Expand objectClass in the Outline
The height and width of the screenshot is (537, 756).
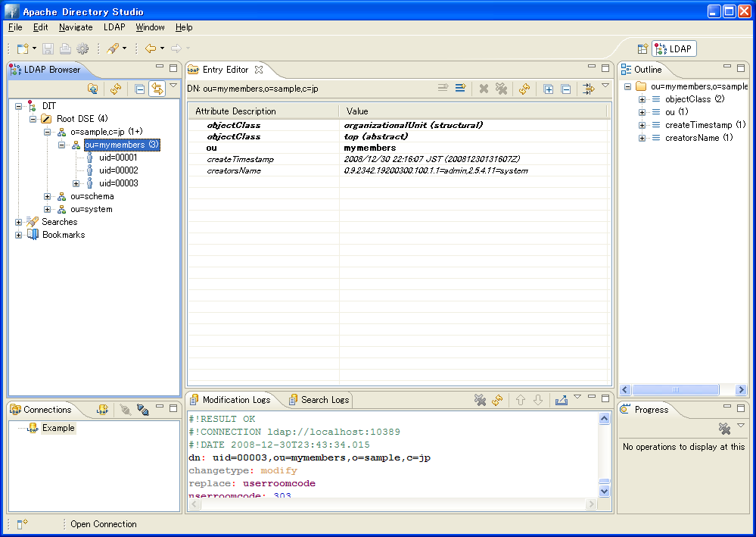click(642, 99)
